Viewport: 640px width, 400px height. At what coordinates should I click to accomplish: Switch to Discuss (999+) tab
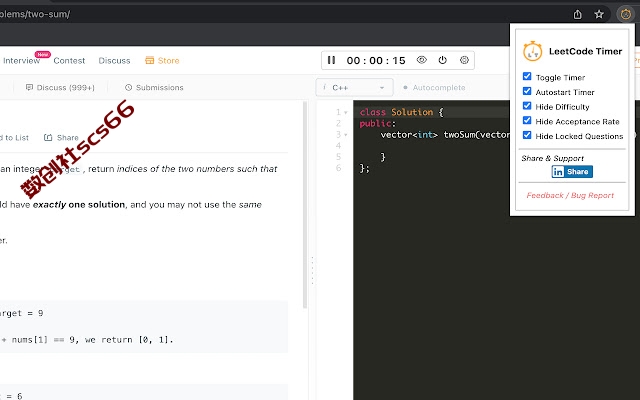pos(60,87)
